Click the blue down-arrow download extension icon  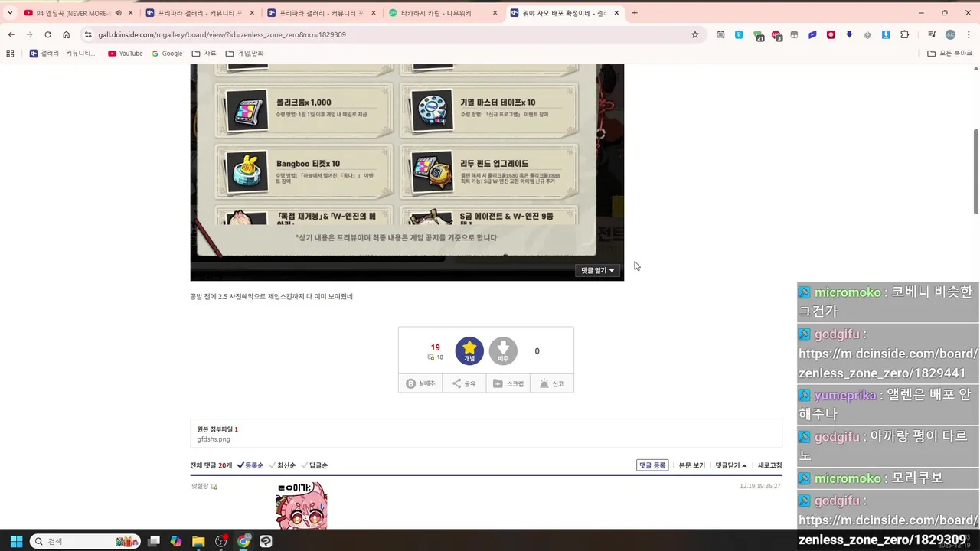[886, 34]
